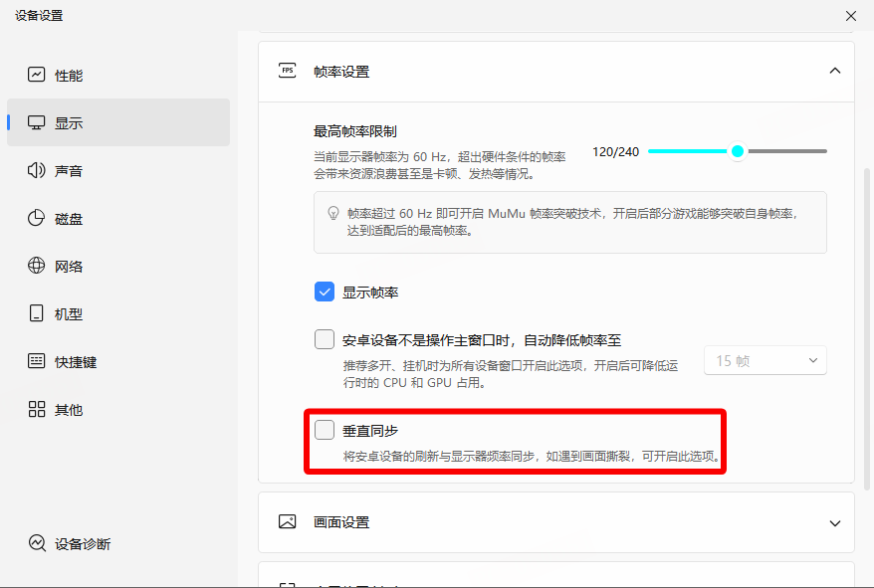Click the 声音 speaker icon
This screenshot has width=874, height=588.
point(36,170)
